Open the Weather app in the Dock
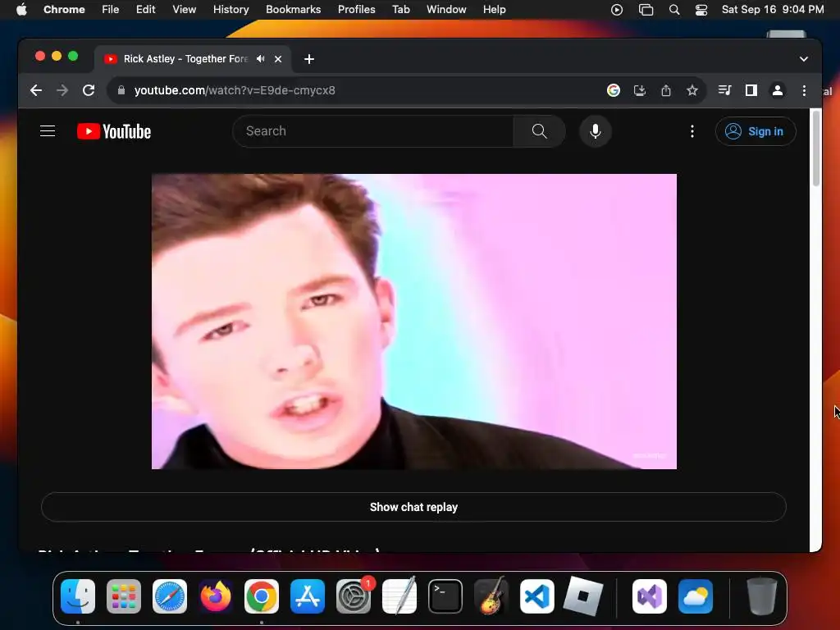The width and height of the screenshot is (840, 630). click(696, 596)
